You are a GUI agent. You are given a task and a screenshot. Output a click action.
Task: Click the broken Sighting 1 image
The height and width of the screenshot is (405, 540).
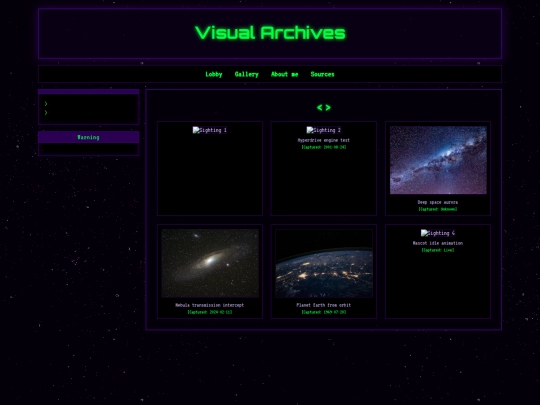[209, 130]
